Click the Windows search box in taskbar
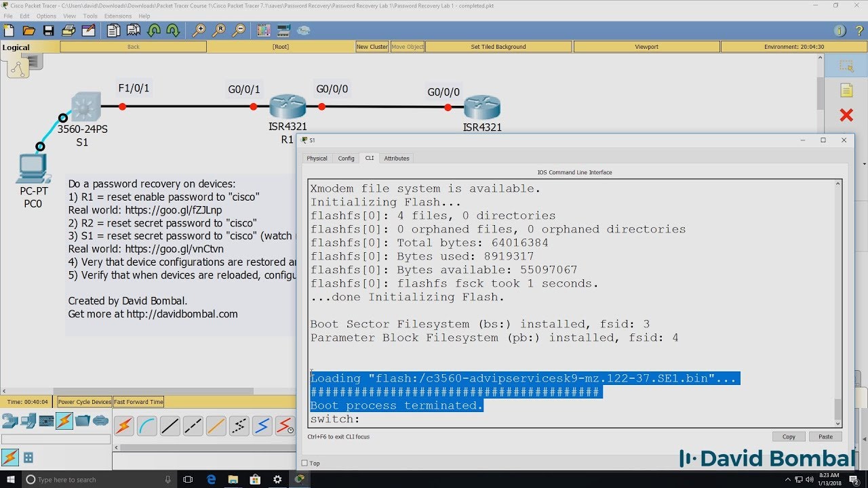Screen dimensions: 868x488 tap(100, 479)
